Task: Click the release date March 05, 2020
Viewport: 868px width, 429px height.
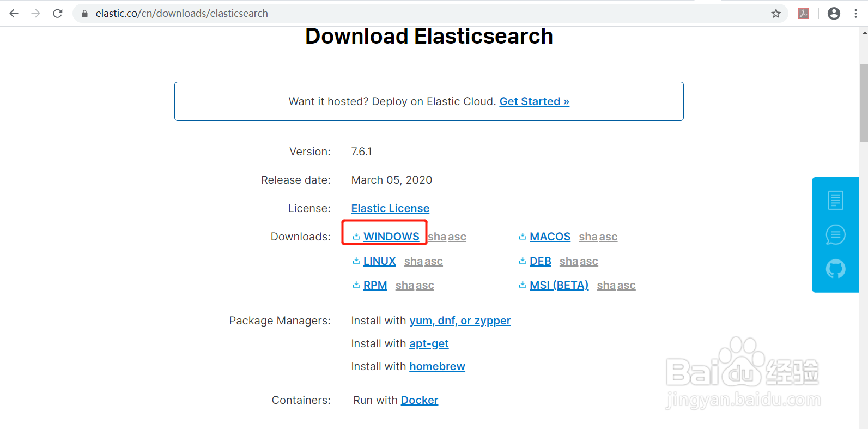Action: 391,180
